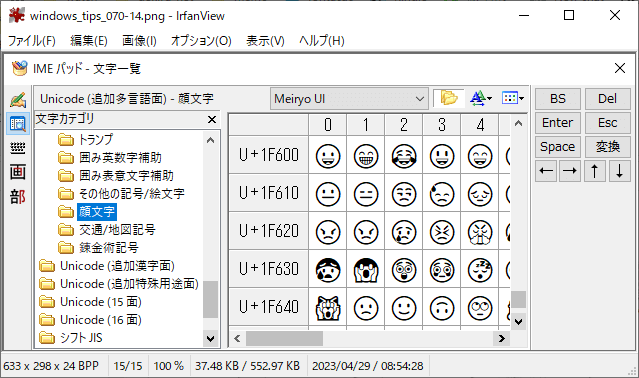Viewport: 639px width, 378px height.
Task: Select the 囲み英数字補助 category
Action: (110, 158)
